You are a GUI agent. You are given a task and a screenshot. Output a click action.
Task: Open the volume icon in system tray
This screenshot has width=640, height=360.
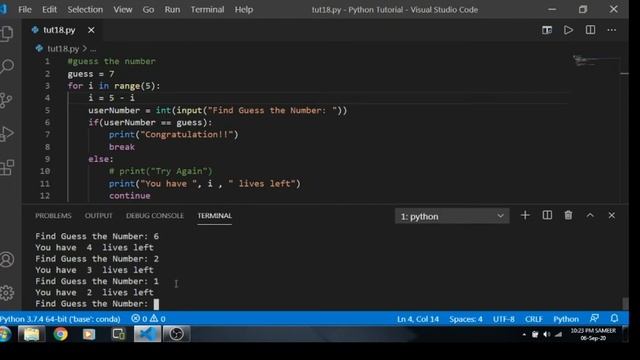click(547, 335)
